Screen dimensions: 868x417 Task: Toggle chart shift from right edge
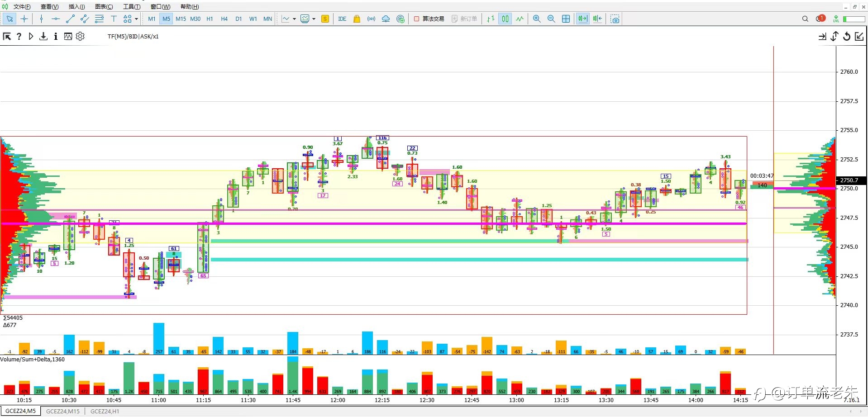tap(597, 19)
